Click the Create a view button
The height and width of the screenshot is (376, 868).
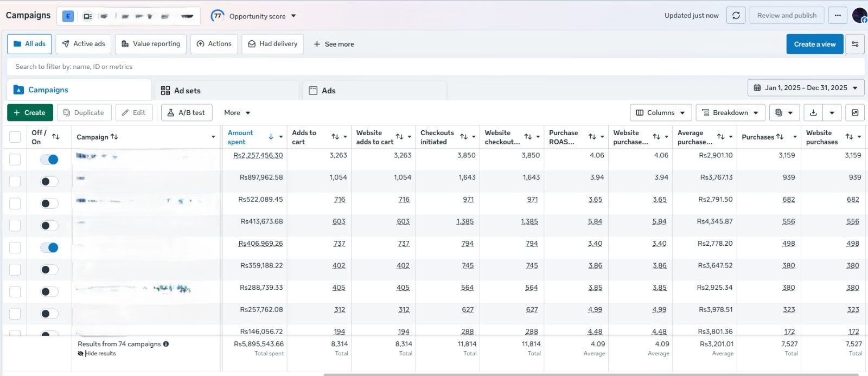pos(815,44)
